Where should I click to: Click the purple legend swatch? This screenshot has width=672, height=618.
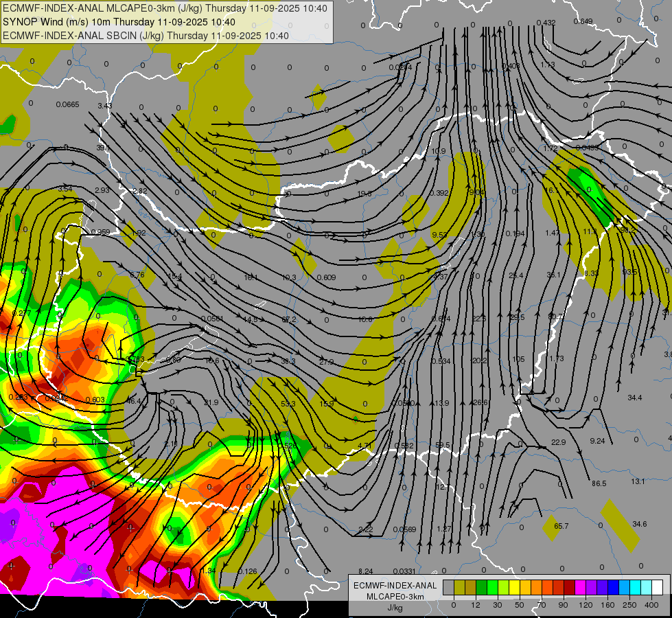point(592,587)
